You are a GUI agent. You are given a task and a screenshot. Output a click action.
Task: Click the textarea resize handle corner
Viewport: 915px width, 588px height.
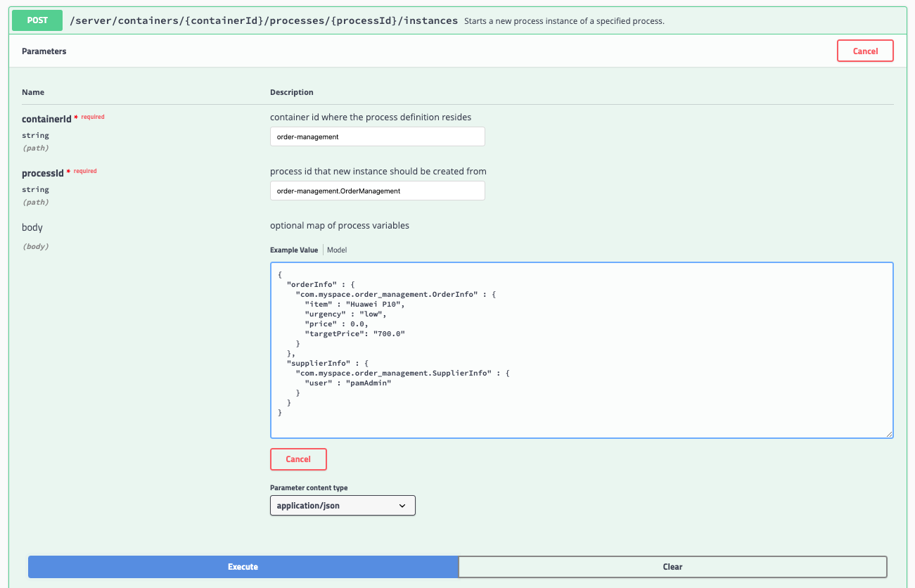pyautogui.click(x=890, y=435)
